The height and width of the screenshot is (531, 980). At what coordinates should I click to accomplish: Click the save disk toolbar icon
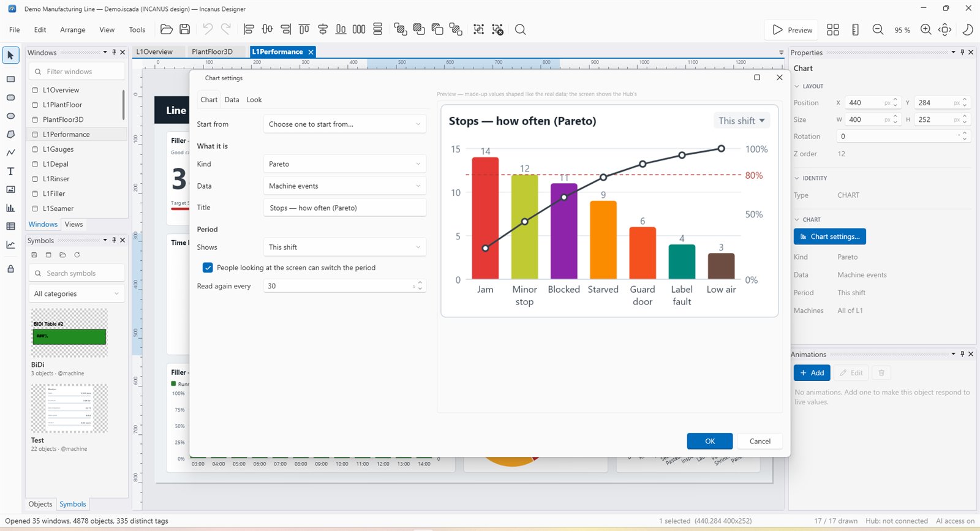click(x=184, y=29)
